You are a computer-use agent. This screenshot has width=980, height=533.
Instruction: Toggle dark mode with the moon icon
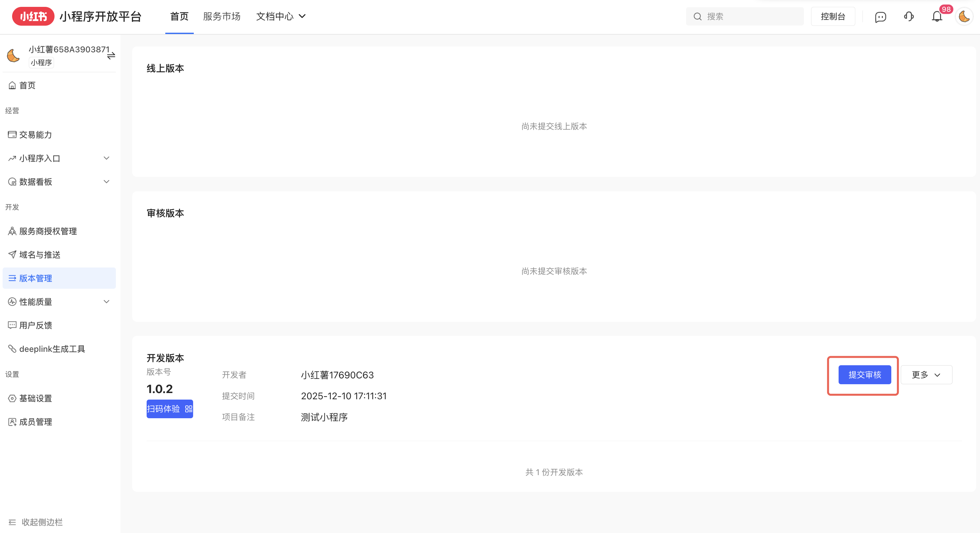point(964,16)
